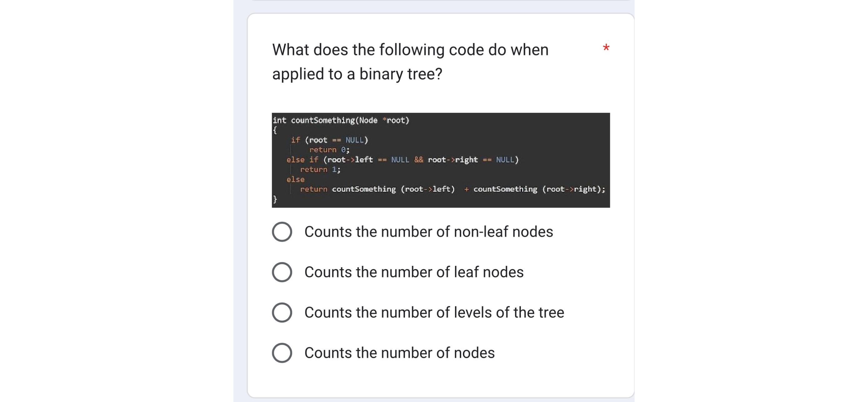This screenshot has width=868, height=402.
Task: Click the fourth answer's radio circle
Action: point(283,353)
